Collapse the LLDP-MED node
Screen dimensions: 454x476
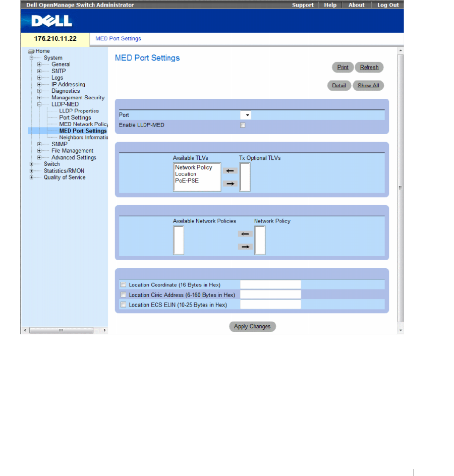coord(39,104)
